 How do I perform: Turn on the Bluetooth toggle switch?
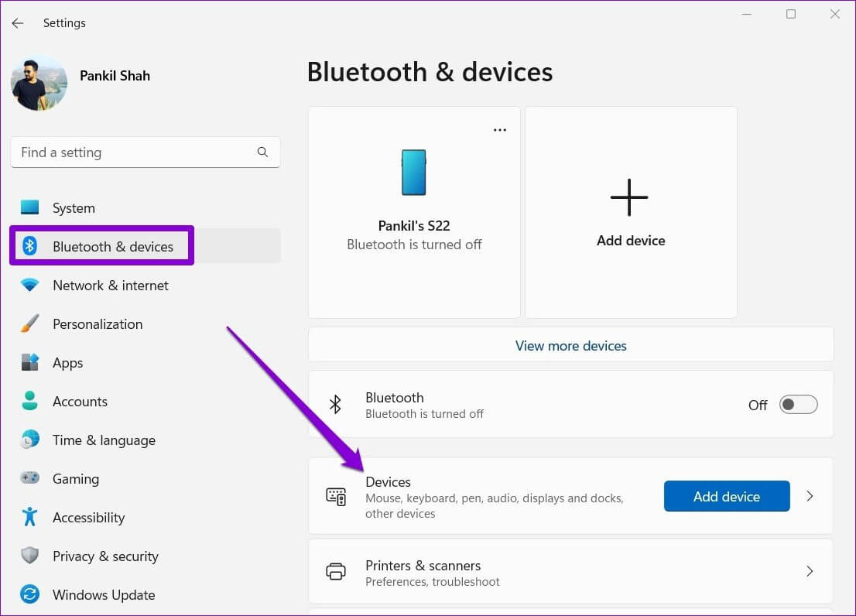[x=798, y=405]
